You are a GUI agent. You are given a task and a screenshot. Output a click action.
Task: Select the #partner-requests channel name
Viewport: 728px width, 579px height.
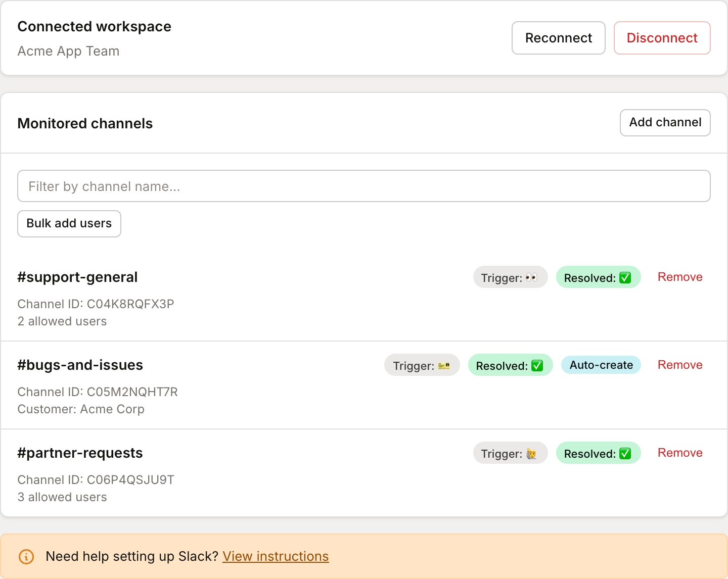pos(80,453)
